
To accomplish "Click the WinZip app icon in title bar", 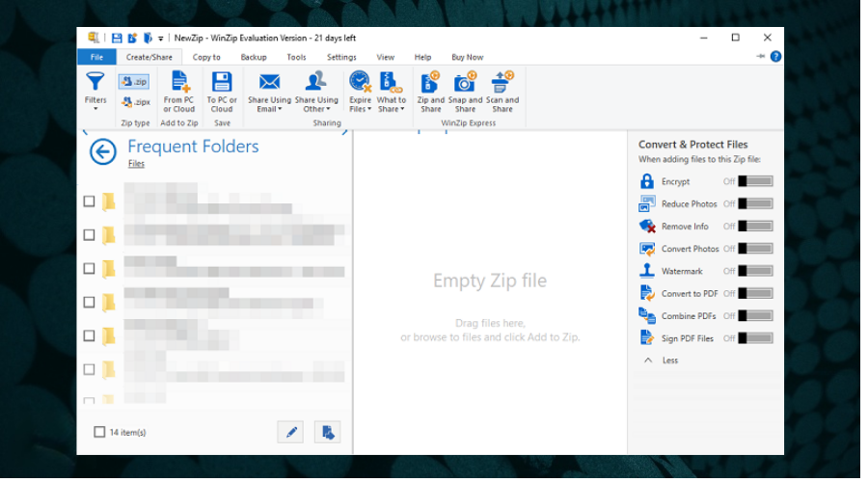I will [x=93, y=38].
